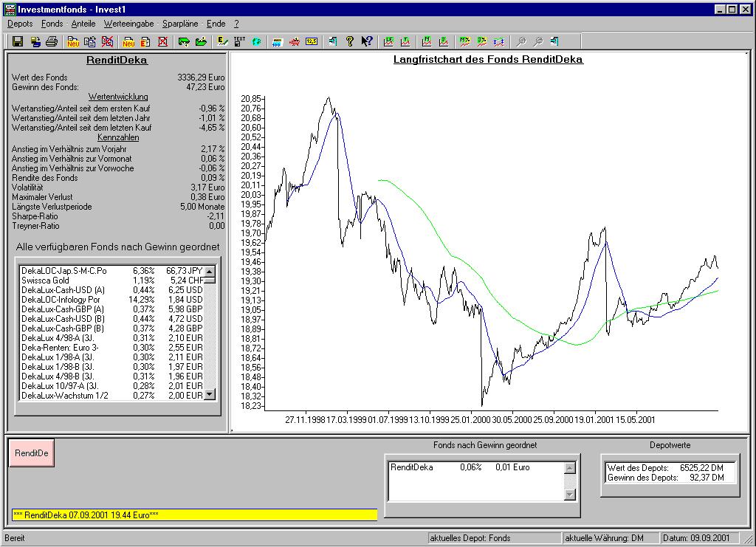This screenshot has height=547, width=756.
Task: Select DekaLux 10/97-A (3J. row
Action: click(112, 386)
